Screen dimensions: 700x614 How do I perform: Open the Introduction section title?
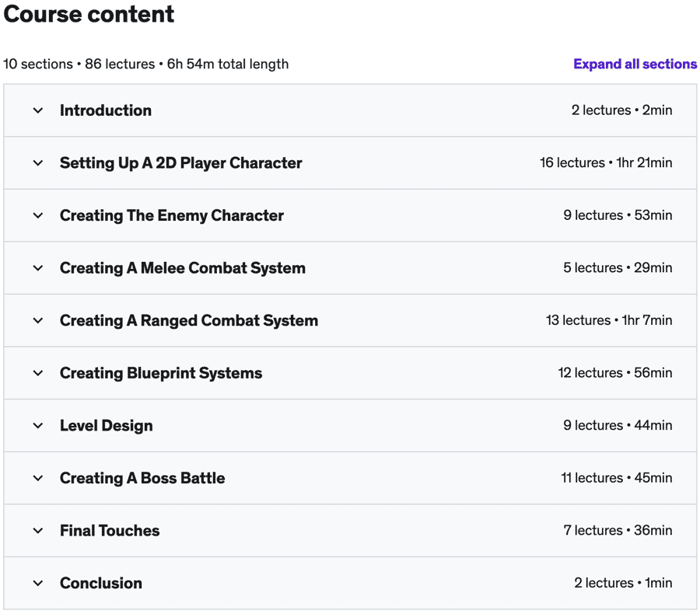[106, 110]
